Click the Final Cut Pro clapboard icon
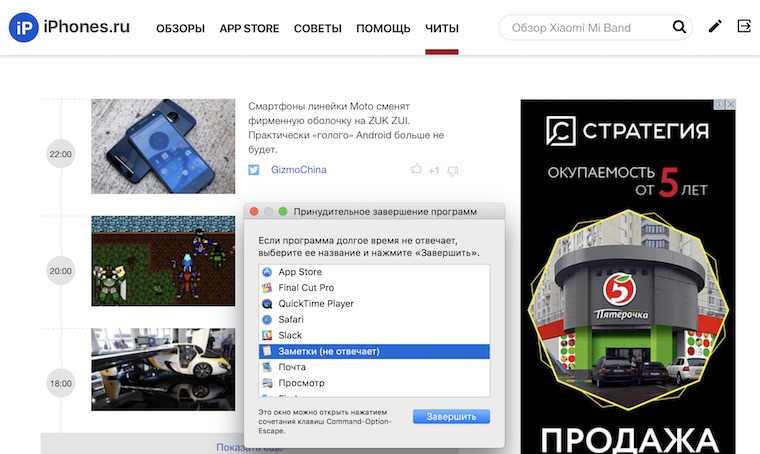Viewport: 760px width, 454px height. pos(267,288)
